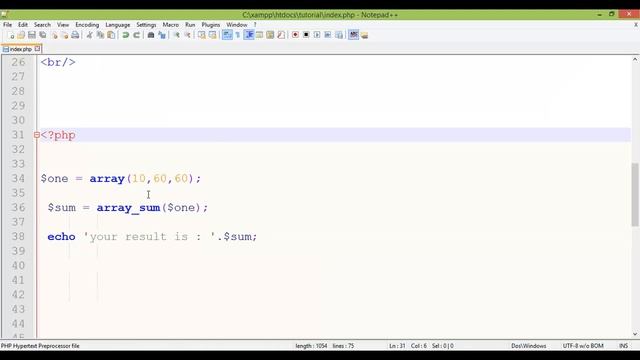This screenshot has height=360, width=640.
Task: Click the Open file toolbar icon
Action: tap(21, 35)
